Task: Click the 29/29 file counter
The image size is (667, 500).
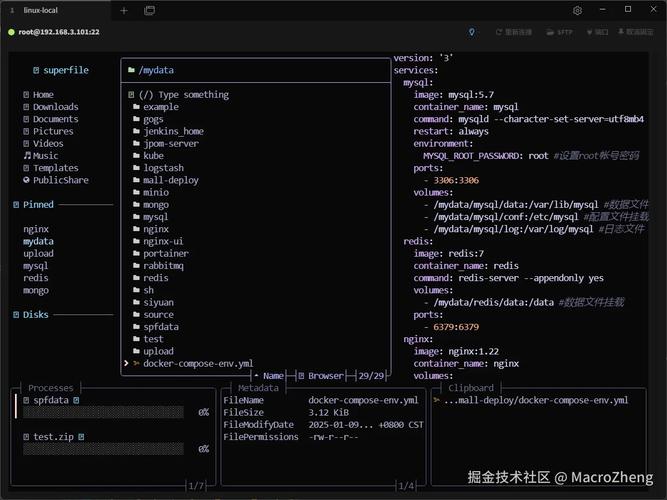Action: [371, 376]
